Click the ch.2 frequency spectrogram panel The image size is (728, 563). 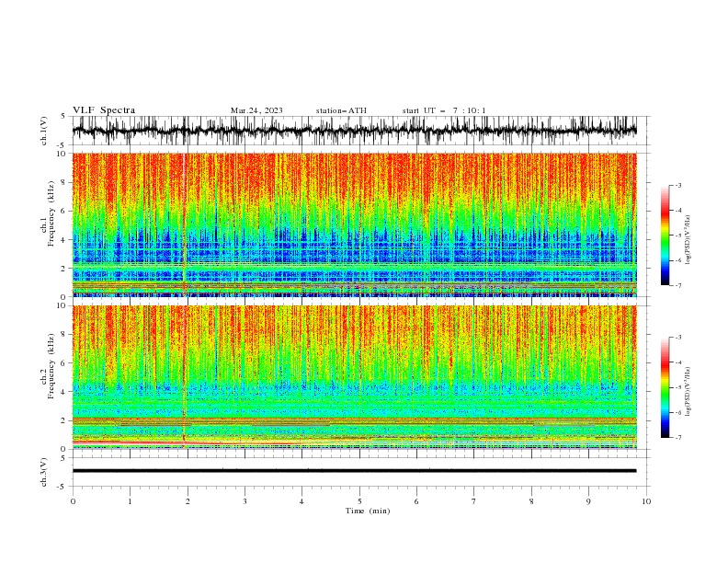354,377
